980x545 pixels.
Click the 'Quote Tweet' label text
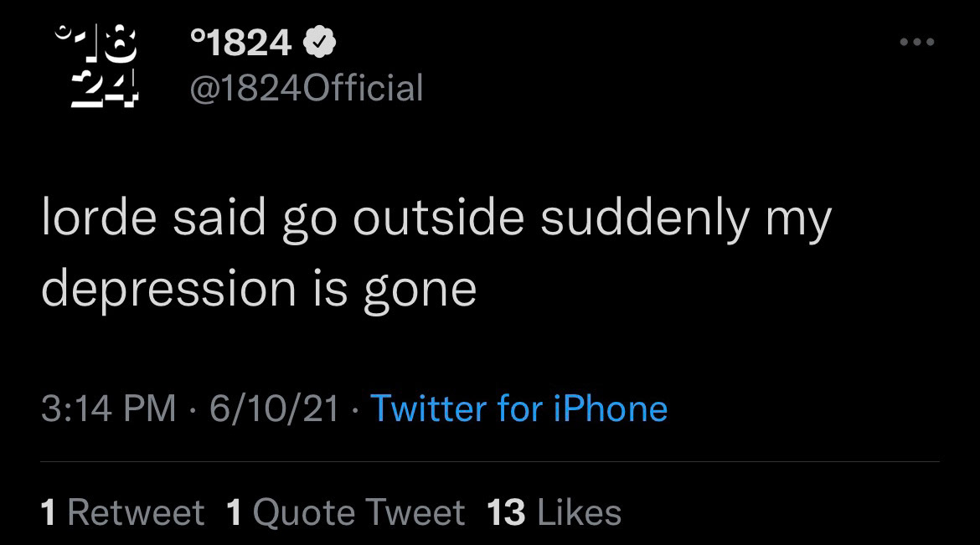(358, 512)
